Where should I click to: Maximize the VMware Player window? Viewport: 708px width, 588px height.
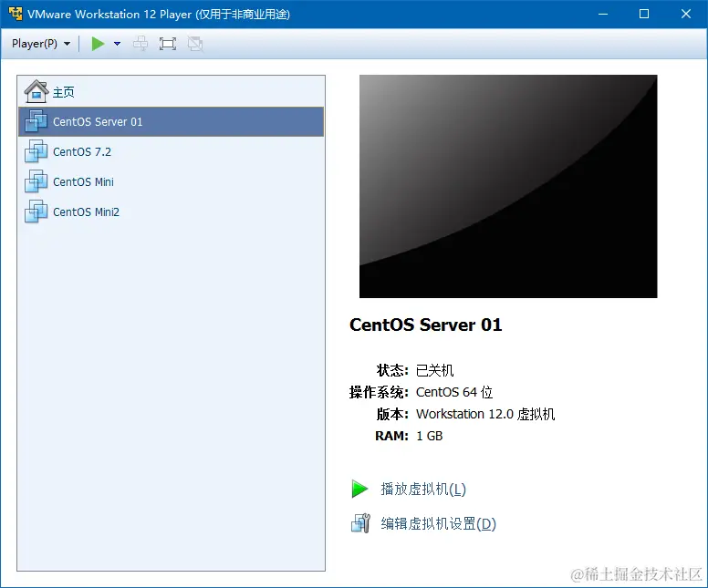[644, 14]
